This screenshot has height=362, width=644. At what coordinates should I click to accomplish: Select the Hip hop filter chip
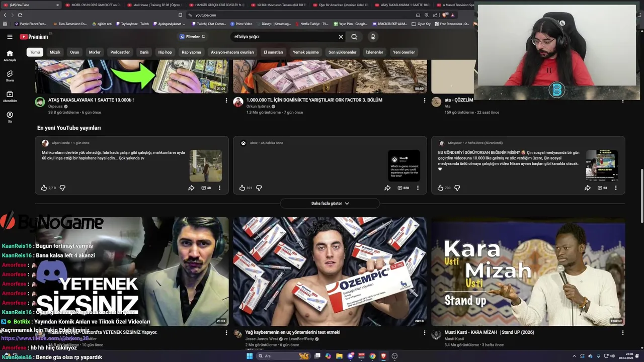point(165,52)
